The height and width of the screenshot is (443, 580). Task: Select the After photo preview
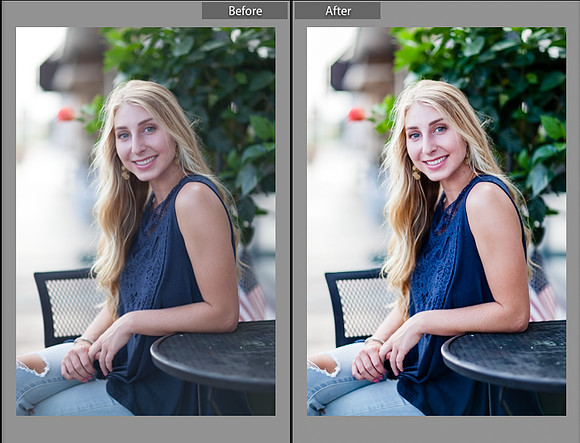click(x=436, y=221)
